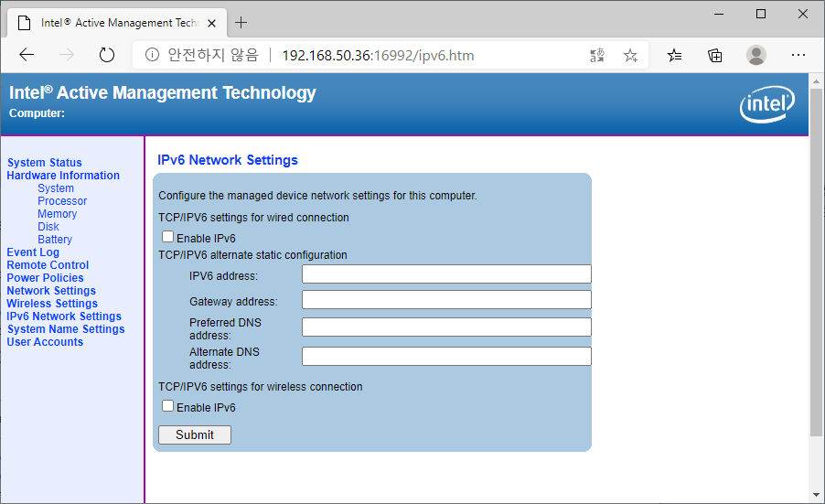Screen dimensions: 825x504
Task: Submit the IPv6 settings form
Action: (x=195, y=434)
